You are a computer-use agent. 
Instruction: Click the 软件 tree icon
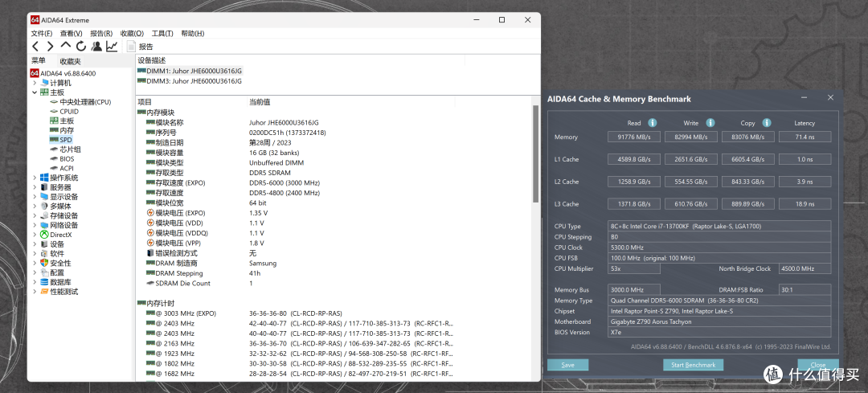tap(44, 253)
